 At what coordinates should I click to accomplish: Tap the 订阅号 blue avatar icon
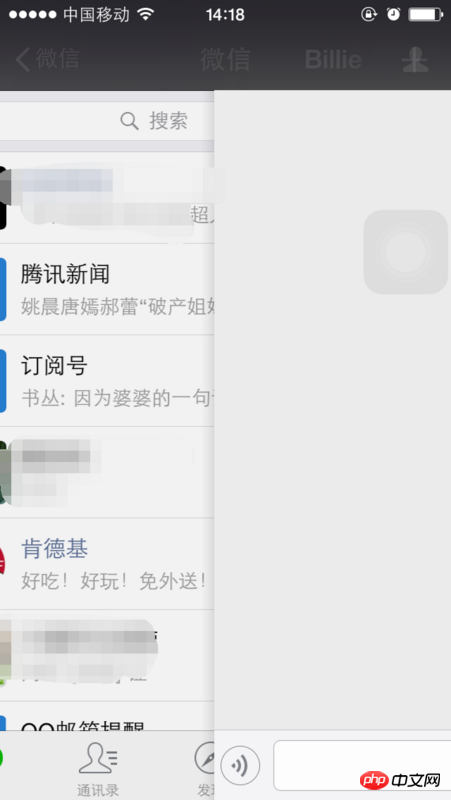3,381
